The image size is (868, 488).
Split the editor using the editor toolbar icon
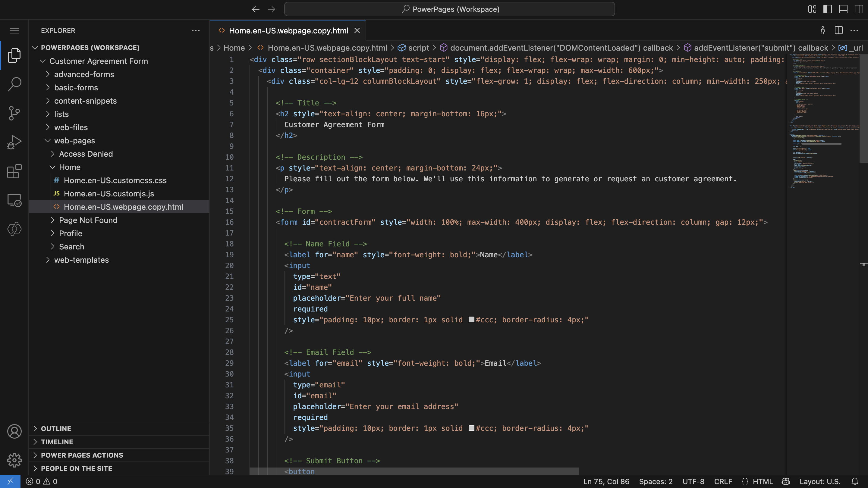(x=838, y=30)
